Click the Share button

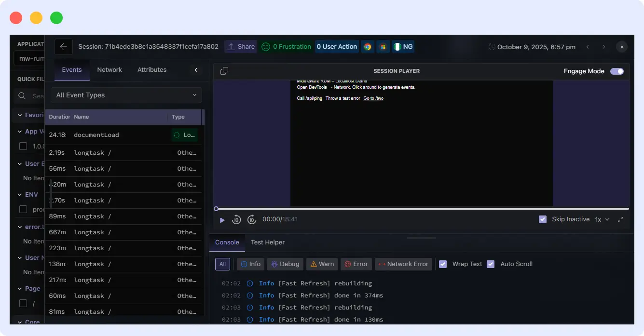point(241,46)
